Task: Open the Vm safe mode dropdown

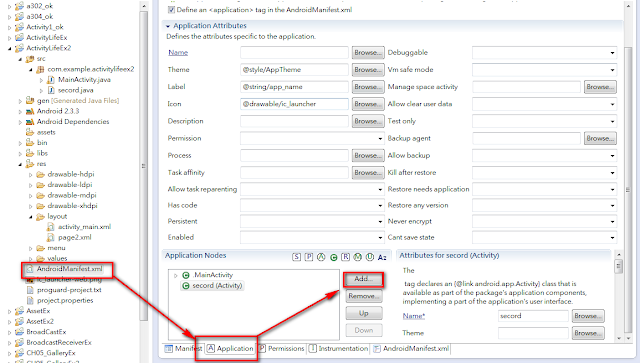Action: click(x=612, y=70)
